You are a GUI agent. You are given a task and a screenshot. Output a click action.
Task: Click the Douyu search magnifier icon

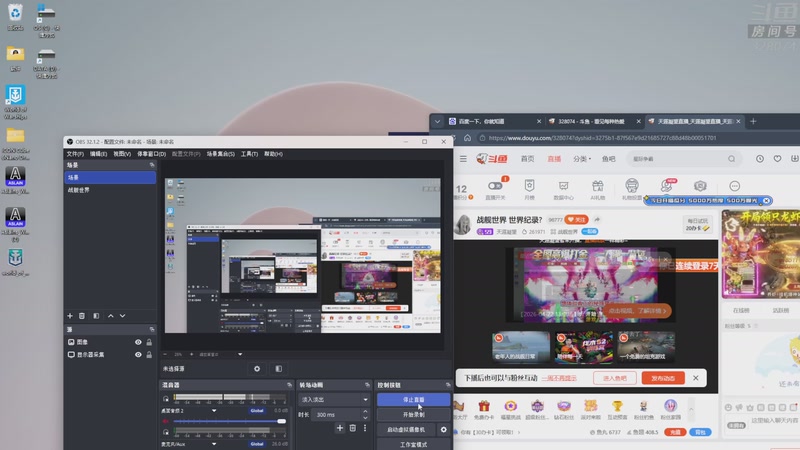point(732,159)
